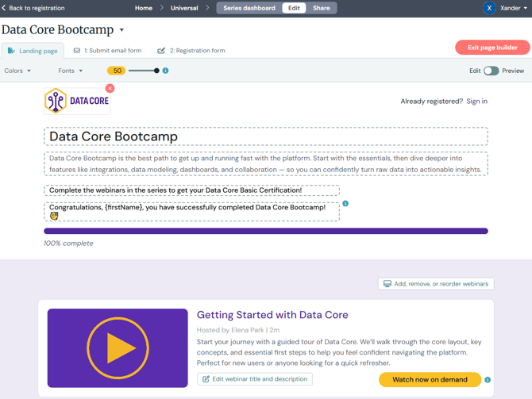This screenshot has width=532, height=399.
Task: Click Add, remove, or reorder webinars
Action: click(x=436, y=283)
